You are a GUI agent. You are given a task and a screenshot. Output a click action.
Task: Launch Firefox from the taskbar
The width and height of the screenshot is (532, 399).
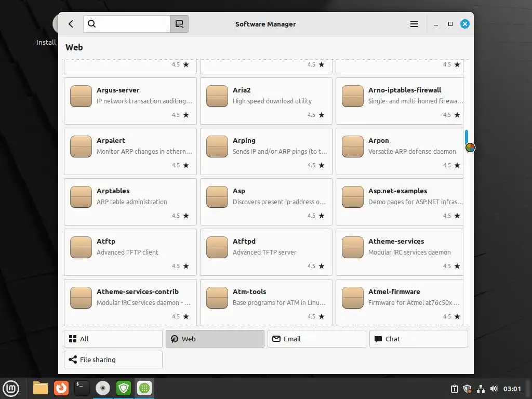coord(61,389)
